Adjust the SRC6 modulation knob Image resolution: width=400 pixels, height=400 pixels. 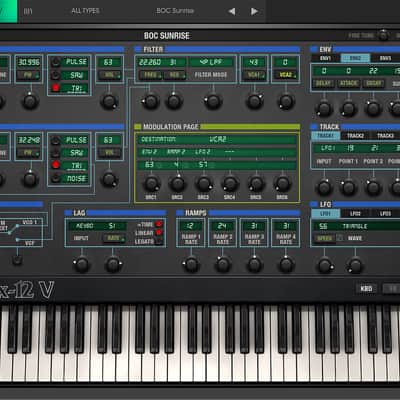click(x=282, y=184)
